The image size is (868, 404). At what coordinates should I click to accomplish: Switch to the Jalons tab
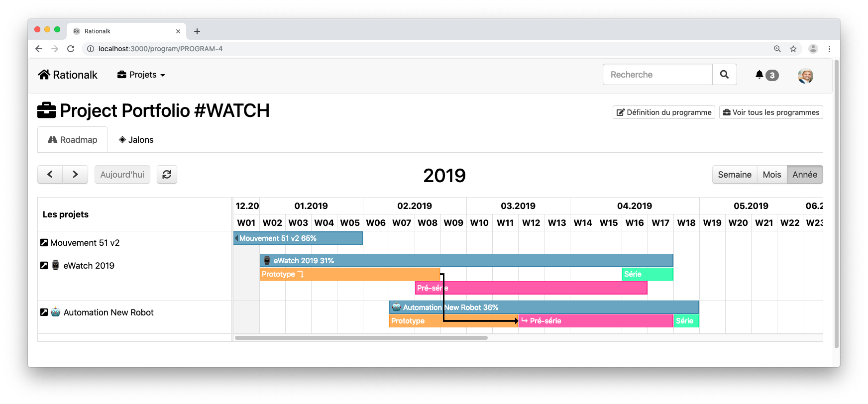(x=136, y=140)
